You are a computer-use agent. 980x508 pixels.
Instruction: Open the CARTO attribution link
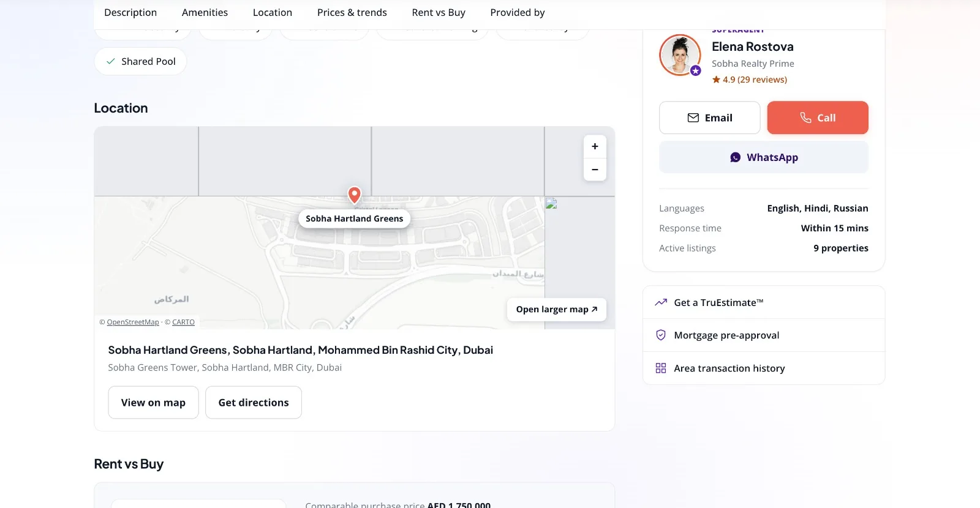coord(183,322)
